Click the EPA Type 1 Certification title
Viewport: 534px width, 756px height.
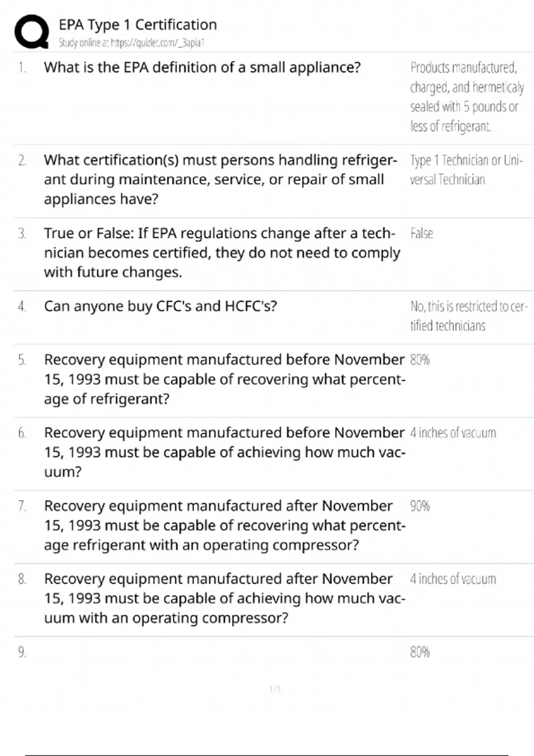[x=138, y=24]
